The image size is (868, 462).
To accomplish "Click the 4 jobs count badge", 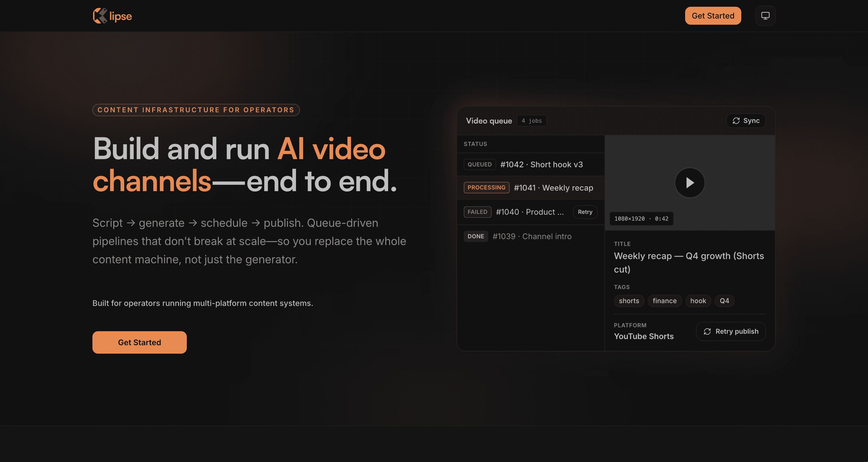I will (532, 120).
